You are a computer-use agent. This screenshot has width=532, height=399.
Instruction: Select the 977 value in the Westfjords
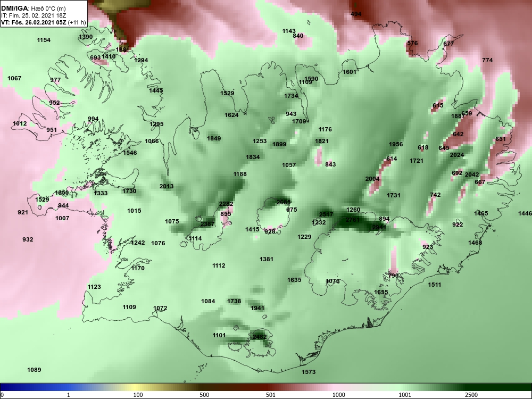point(55,80)
